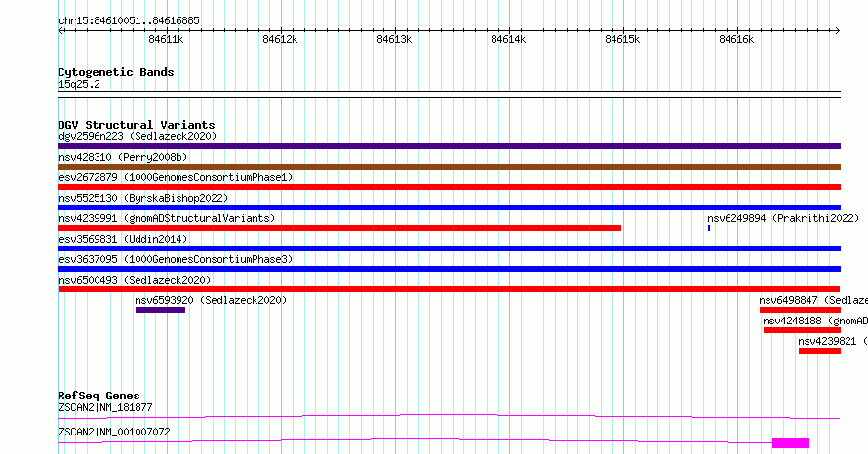
Task: Open the esv2672879 1000GenomesConsortiumPhase1 red bar
Action: click(x=449, y=187)
